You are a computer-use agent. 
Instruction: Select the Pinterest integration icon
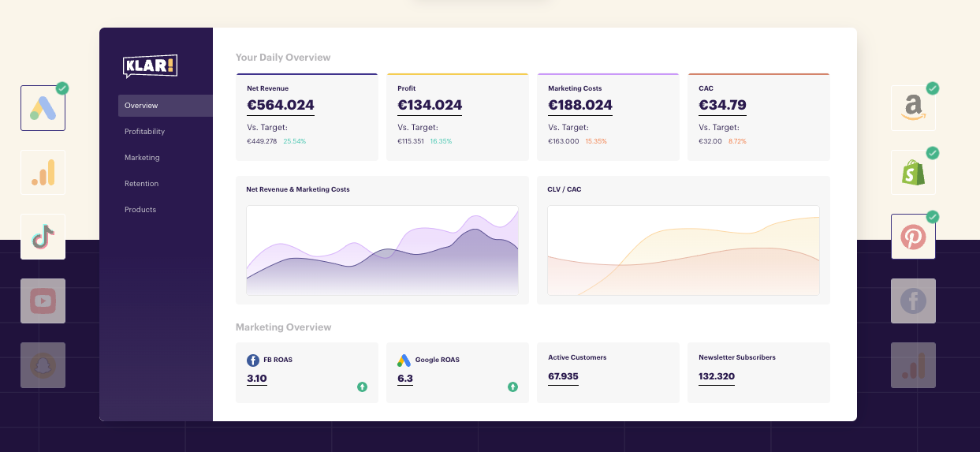pos(913,237)
